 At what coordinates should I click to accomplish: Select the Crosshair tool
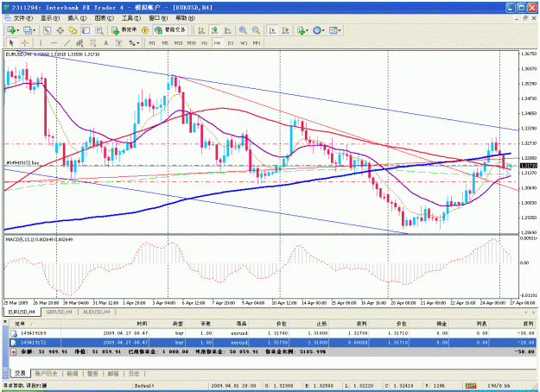(24, 43)
